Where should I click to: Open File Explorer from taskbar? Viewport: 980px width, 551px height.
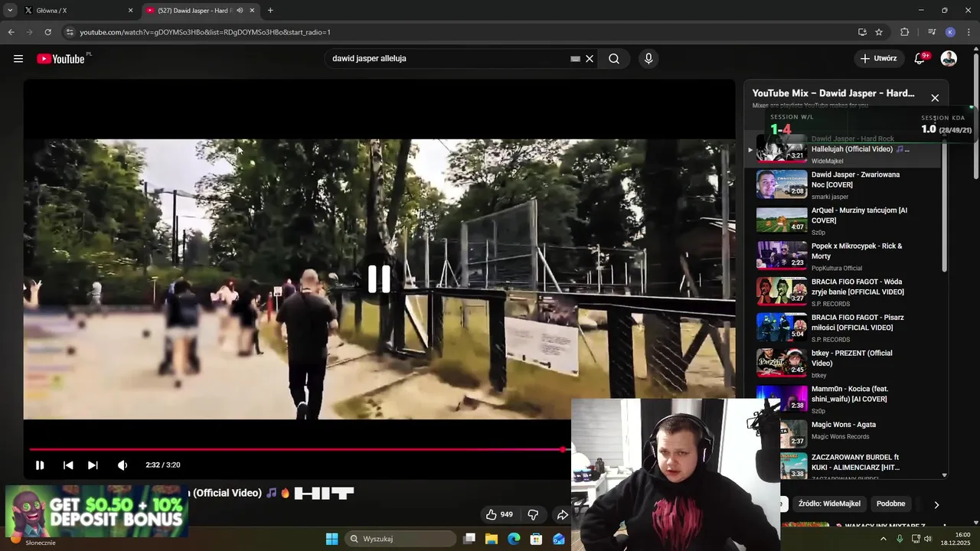(492, 539)
